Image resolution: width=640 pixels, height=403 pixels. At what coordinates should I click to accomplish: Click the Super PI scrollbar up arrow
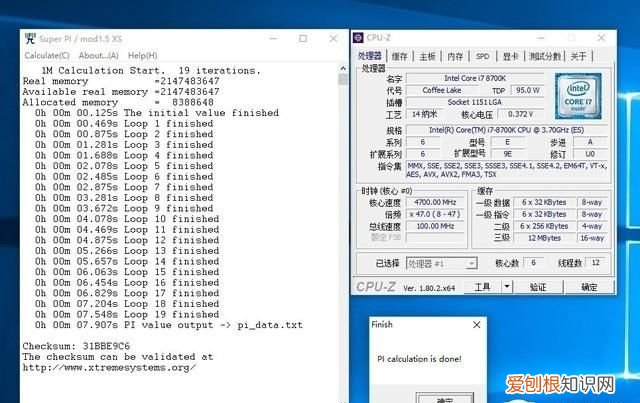(x=343, y=69)
